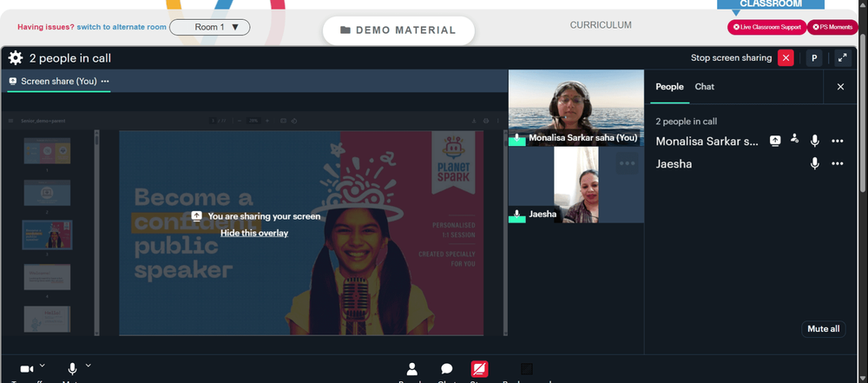
Task: Click the P button in call header
Action: tap(814, 58)
